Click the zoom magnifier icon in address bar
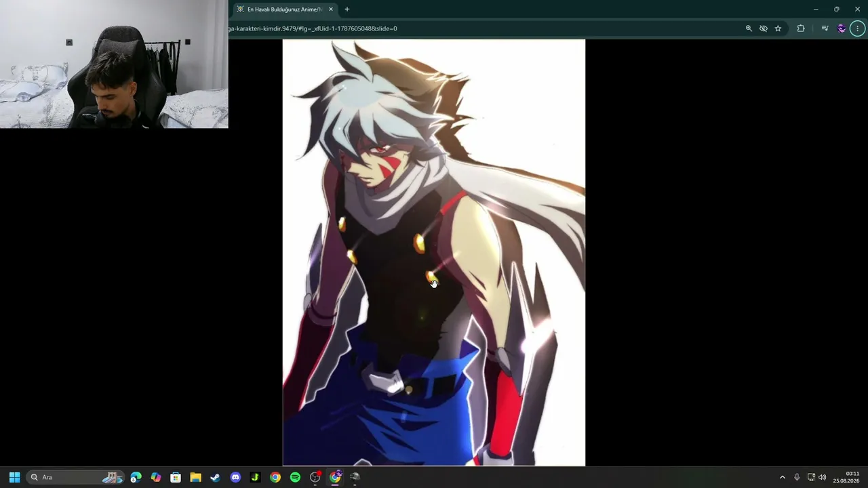Viewport: 868px width, 488px height. click(749, 28)
